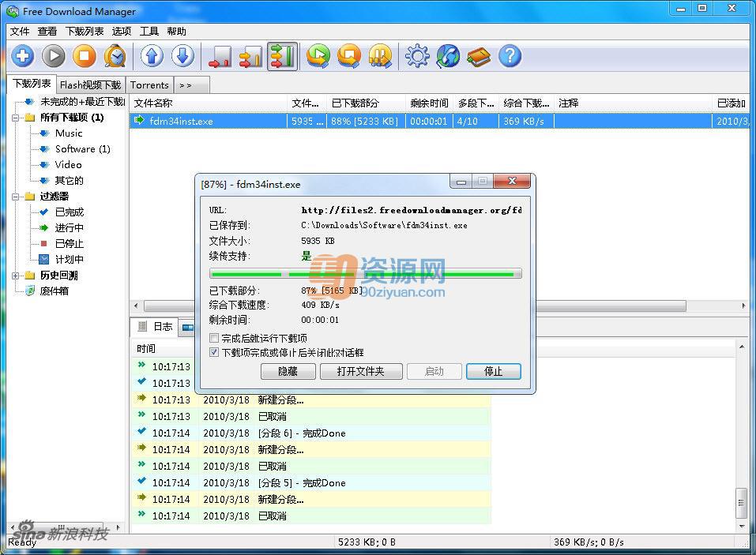Select the fdm34inst.exe download row

[439, 121]
